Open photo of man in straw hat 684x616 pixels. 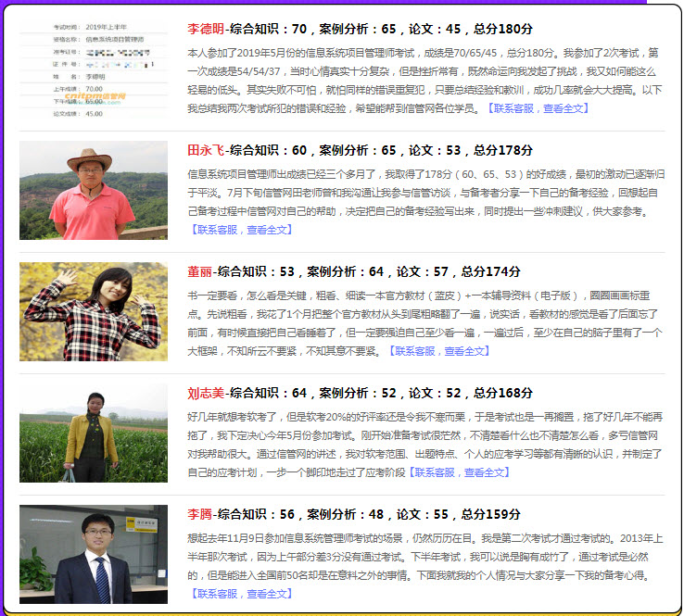click(94, 190)
